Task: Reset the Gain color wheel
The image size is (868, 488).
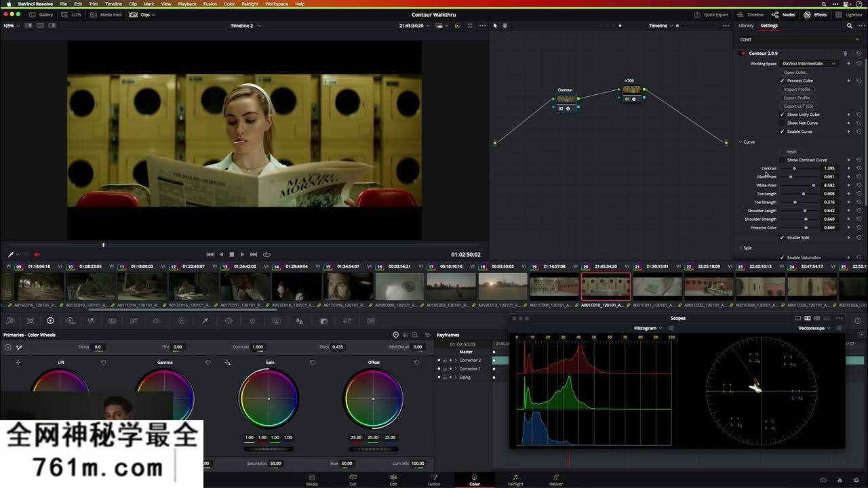Action: point(313,363)
